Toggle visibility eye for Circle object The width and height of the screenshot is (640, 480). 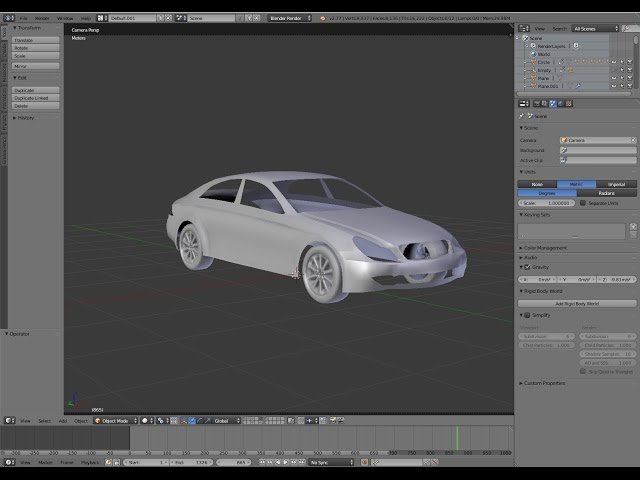[614, 62]
